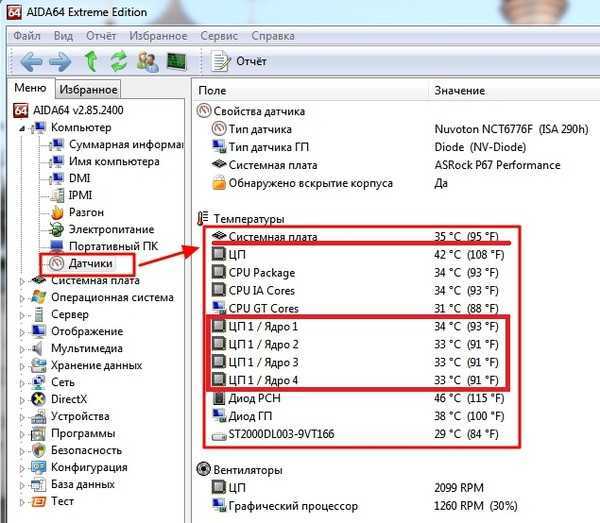This screenshot has width=600, height=523.
Task: Click the Сеть network icon
Action: click(x=38, y=382)
